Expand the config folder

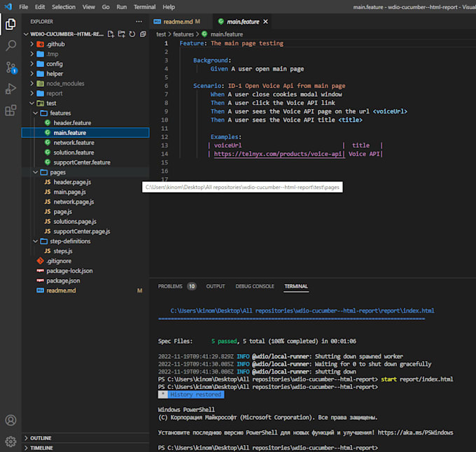pyautogui.click(x=85, y=64)
